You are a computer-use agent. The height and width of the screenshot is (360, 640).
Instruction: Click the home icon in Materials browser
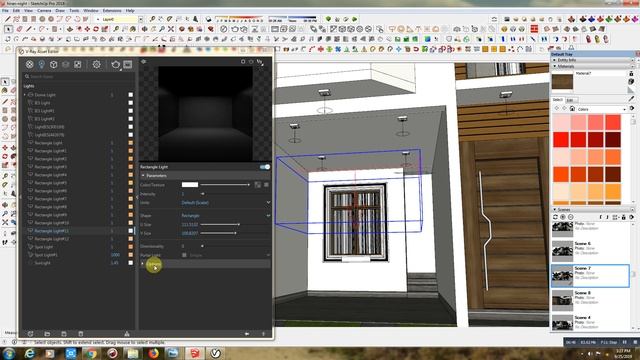click(x=572, y=109)
